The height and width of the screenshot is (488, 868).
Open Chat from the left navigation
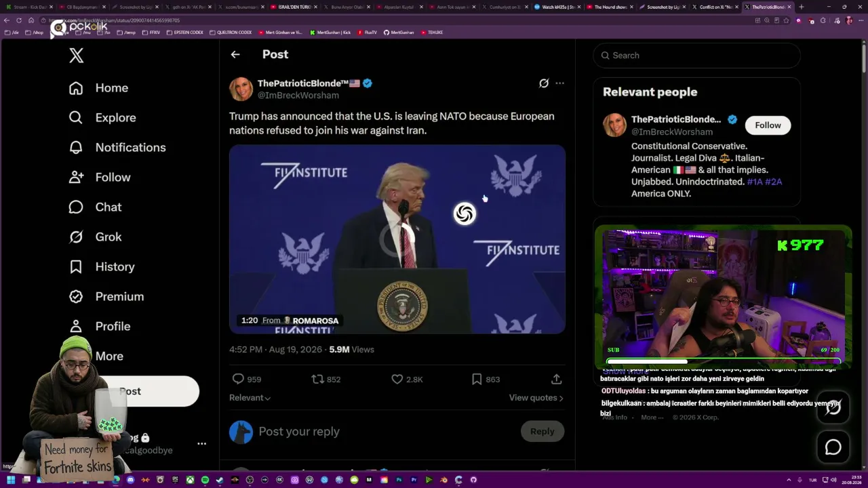coord(95,207)
